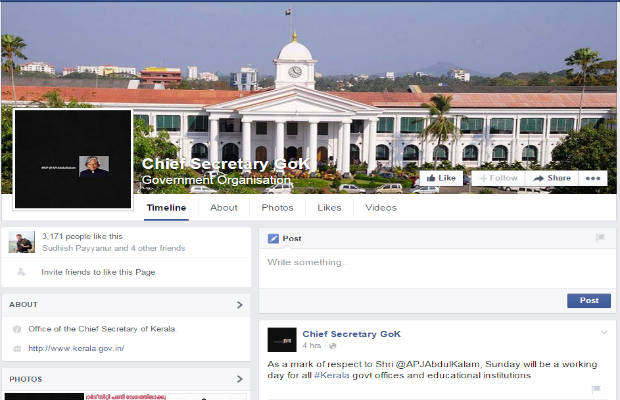Screen dimensions: 620x400
Task: Click Invite friends to like this Page
Action: (98, 272)
